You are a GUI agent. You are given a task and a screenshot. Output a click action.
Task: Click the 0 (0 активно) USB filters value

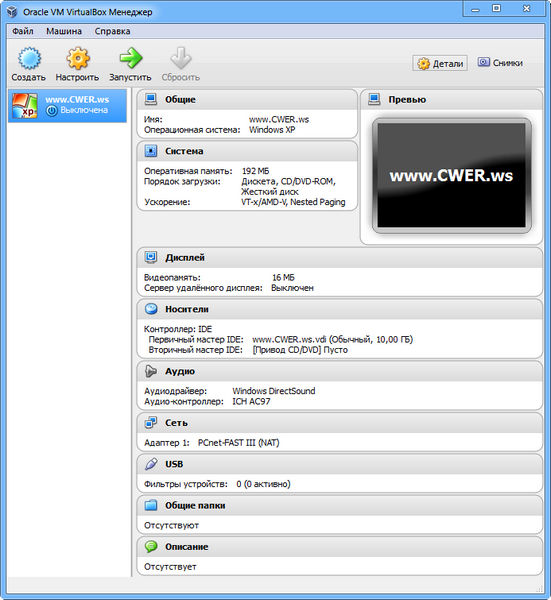click(x=263, y=484)
